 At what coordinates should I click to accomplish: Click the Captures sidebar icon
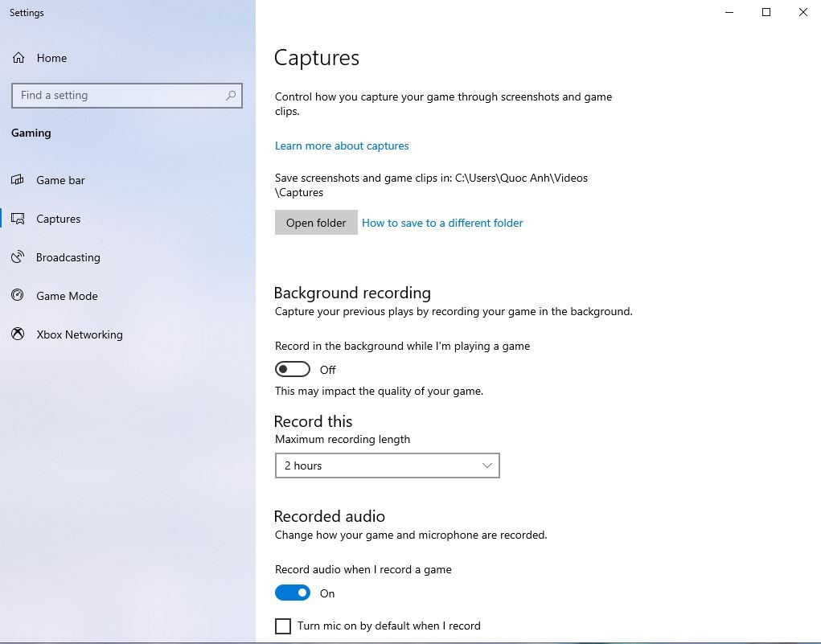(18, 219)
